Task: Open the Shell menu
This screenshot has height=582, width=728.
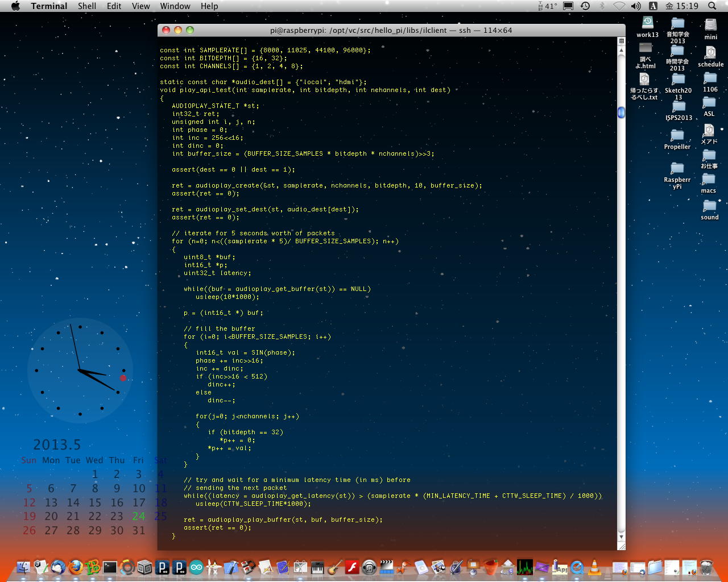Action: (86, 6)
